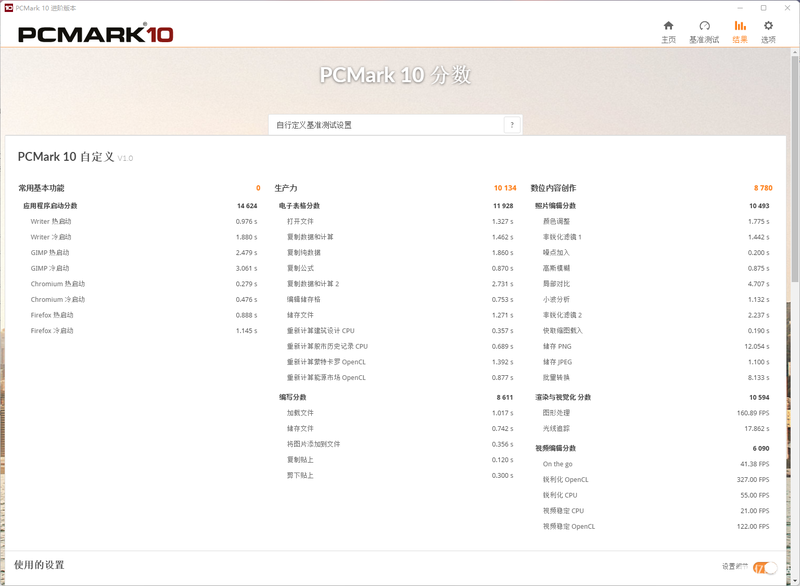Maximize the PCMark 10 window
Screen dimensions: 800x586
[x=764, y=8]
